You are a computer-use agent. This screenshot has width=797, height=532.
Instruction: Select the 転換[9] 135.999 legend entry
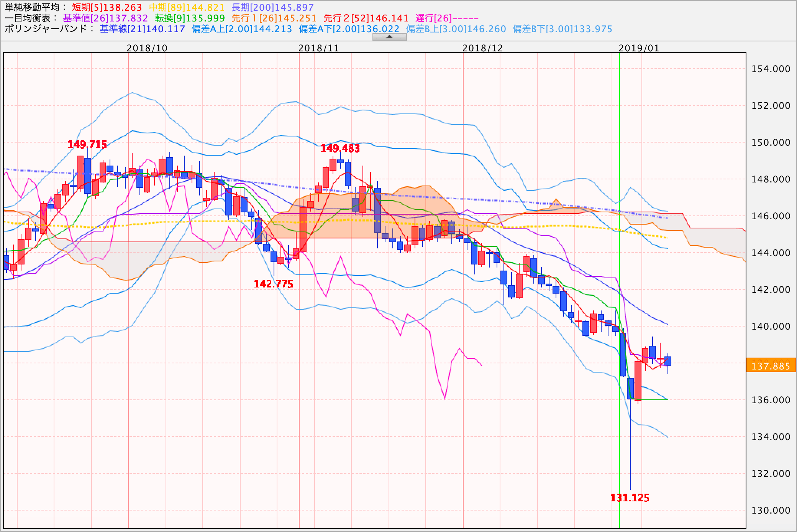(190, 18)
